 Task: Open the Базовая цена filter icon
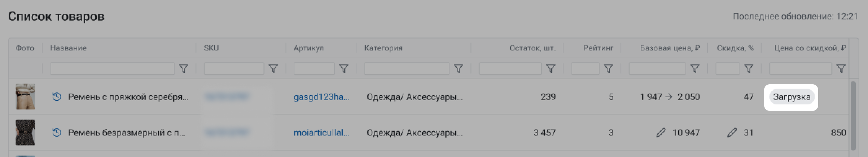coord(695,68)
